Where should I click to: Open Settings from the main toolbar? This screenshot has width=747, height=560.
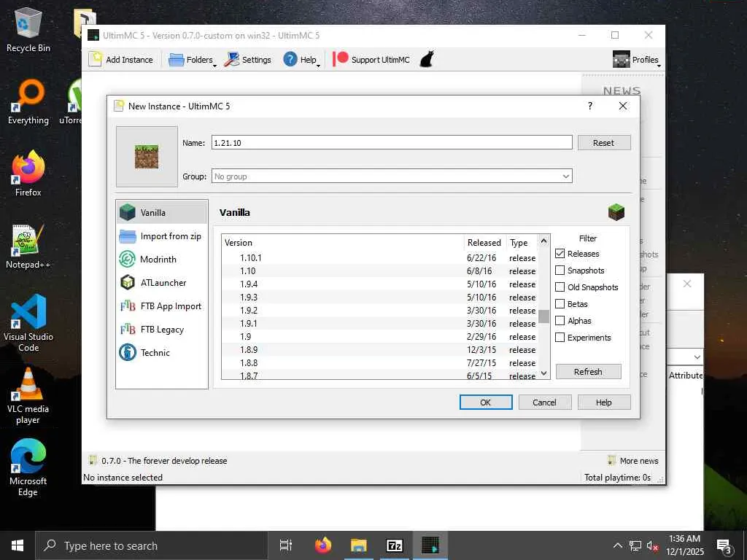[248, 60]
